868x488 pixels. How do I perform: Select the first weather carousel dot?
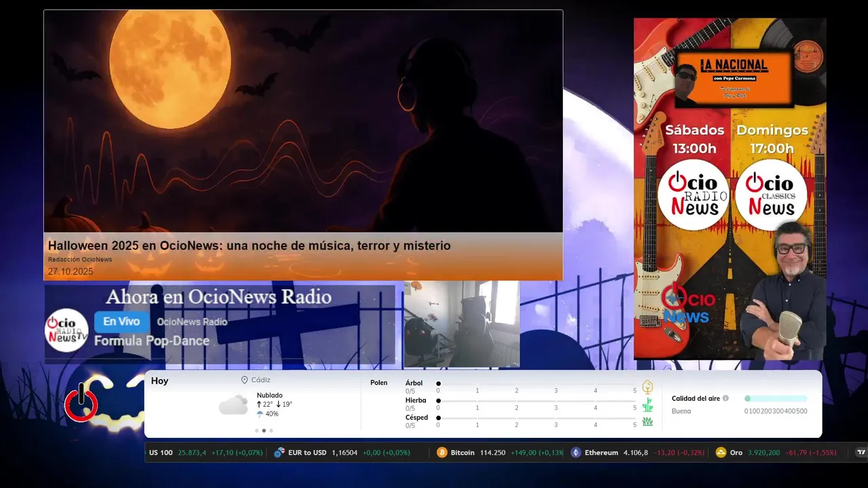pos(256,430)
